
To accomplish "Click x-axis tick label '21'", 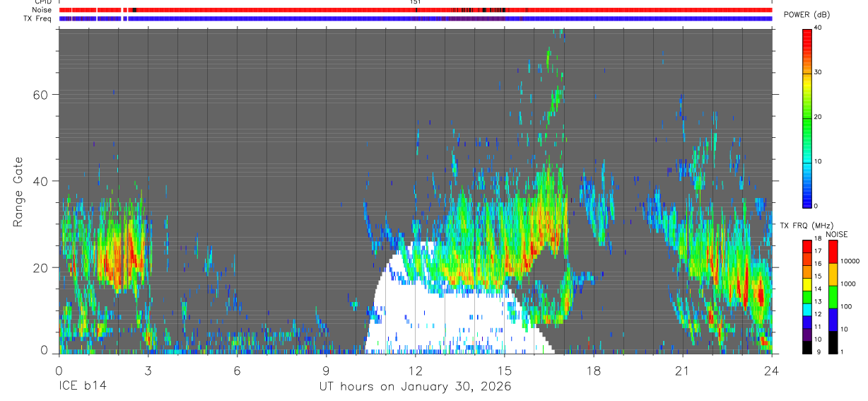I will pos(683,370).
